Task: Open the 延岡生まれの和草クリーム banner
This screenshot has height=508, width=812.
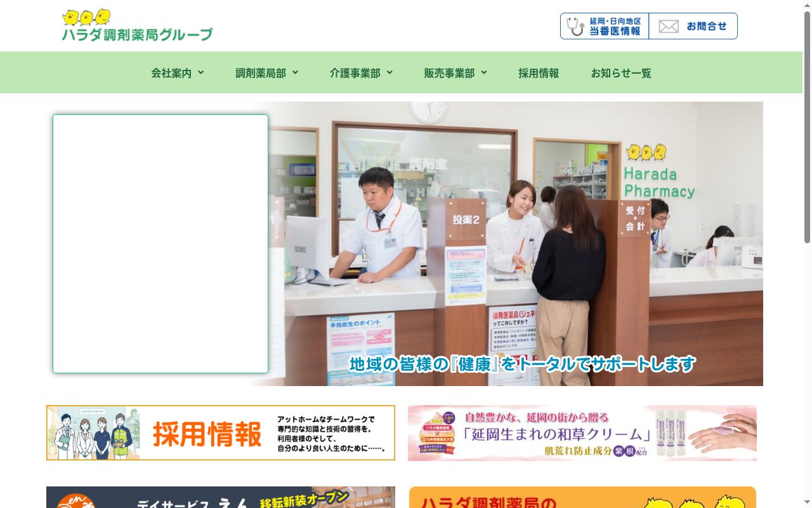Action: (x=582, y=433)
